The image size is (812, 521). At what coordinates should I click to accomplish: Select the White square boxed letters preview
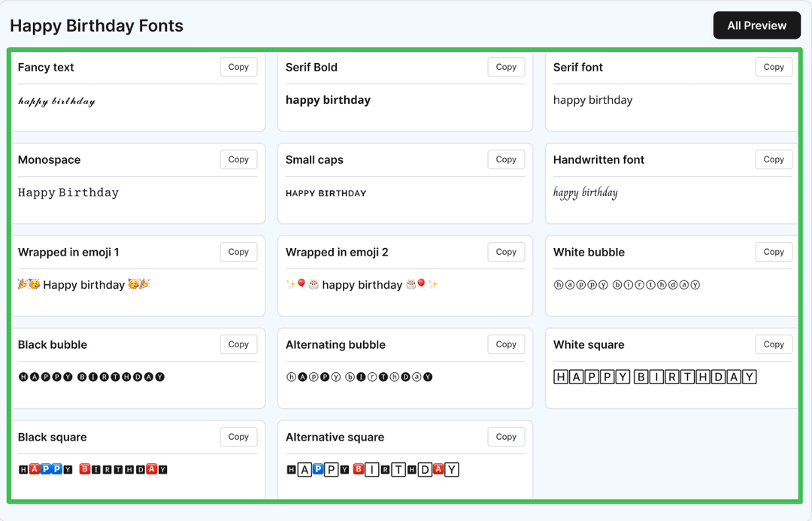[x=655, y=377]
